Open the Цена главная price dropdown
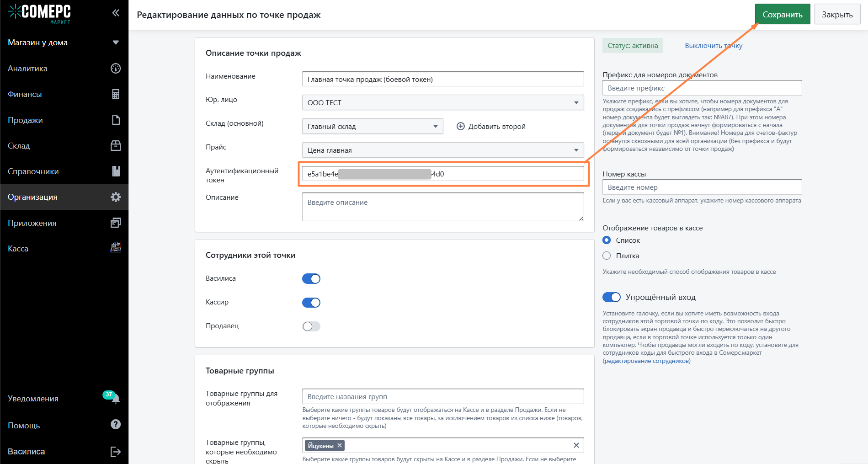The height and width of the screenshot is (464, 868). pyautogui.click(x=443, y=150)
